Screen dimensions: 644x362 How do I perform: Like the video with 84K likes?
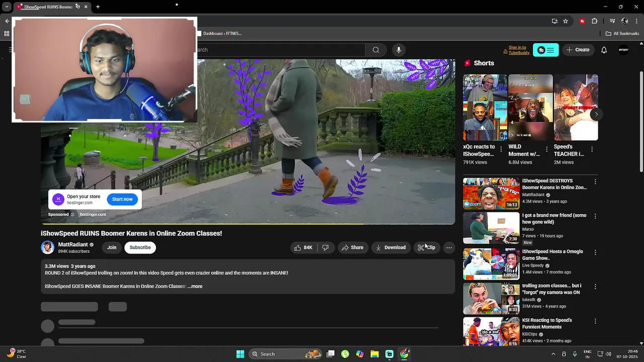[303, 247]
